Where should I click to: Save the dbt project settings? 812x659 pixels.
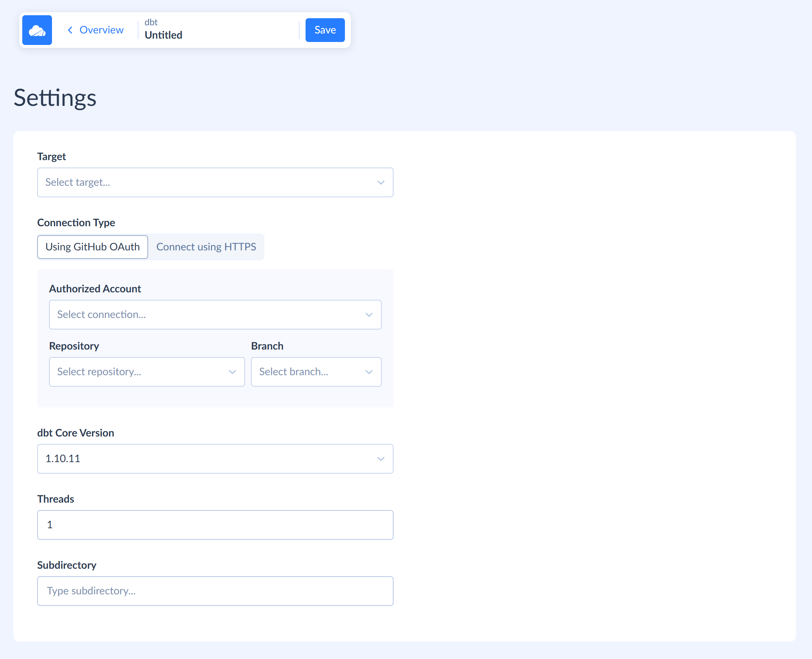(x=325, y=30)
